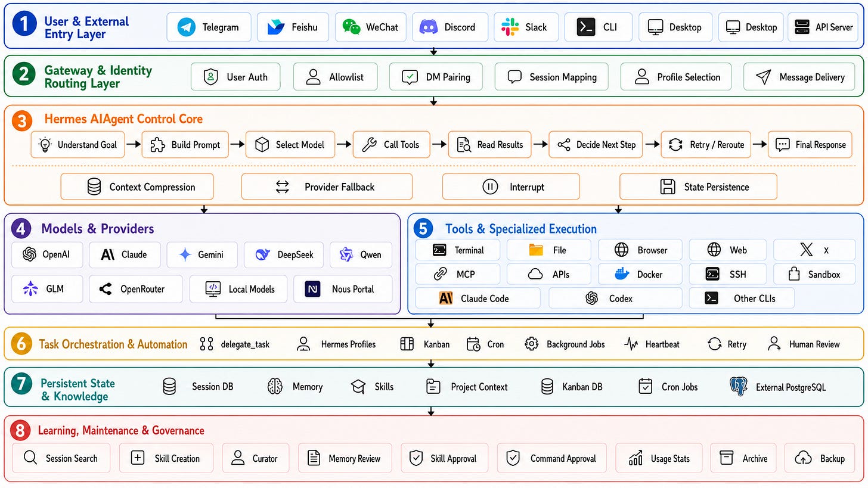The height and width of the screenshot is (488, 868).
Task: Click the Heartbeat pulse icon
Action: 631,344
